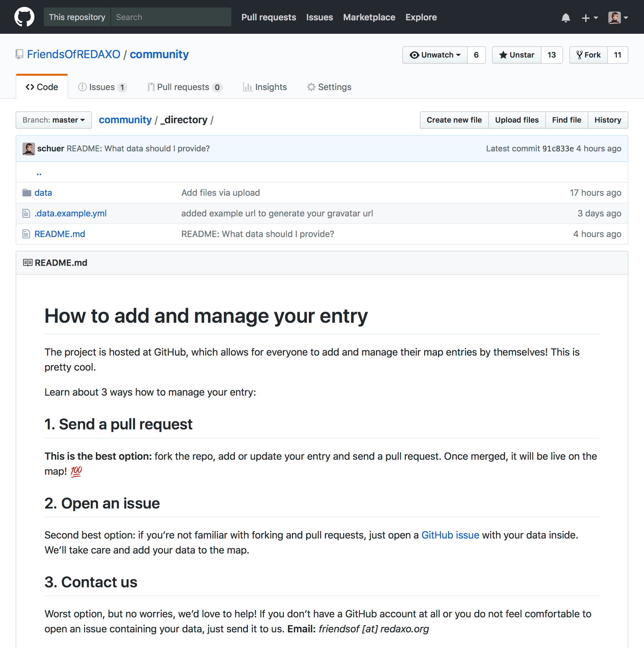Open README.md row commit message
Image resolution: width=644 pixels, height=648 pixels.
pos(258,234)
